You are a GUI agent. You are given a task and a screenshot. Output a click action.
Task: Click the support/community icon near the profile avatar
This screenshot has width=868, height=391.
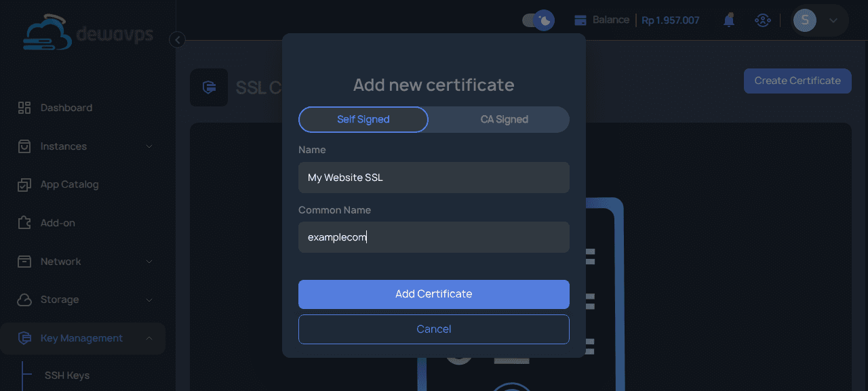(762, 20)
